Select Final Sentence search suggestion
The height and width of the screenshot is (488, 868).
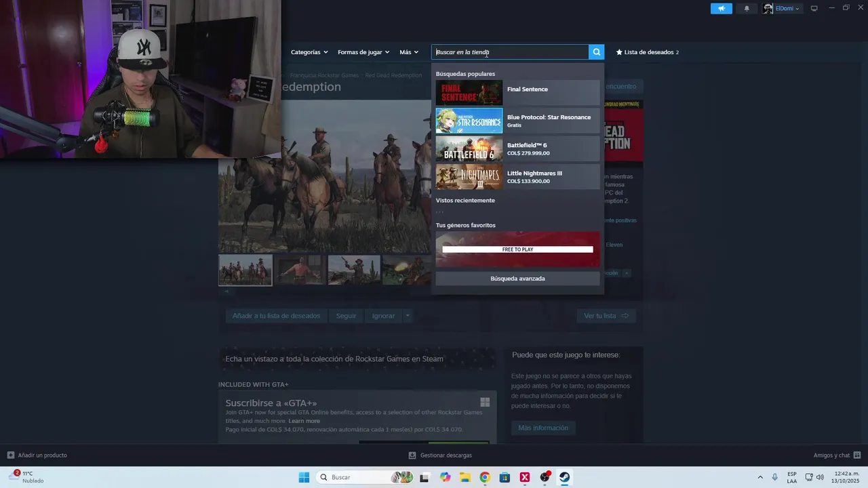(517, 92)
